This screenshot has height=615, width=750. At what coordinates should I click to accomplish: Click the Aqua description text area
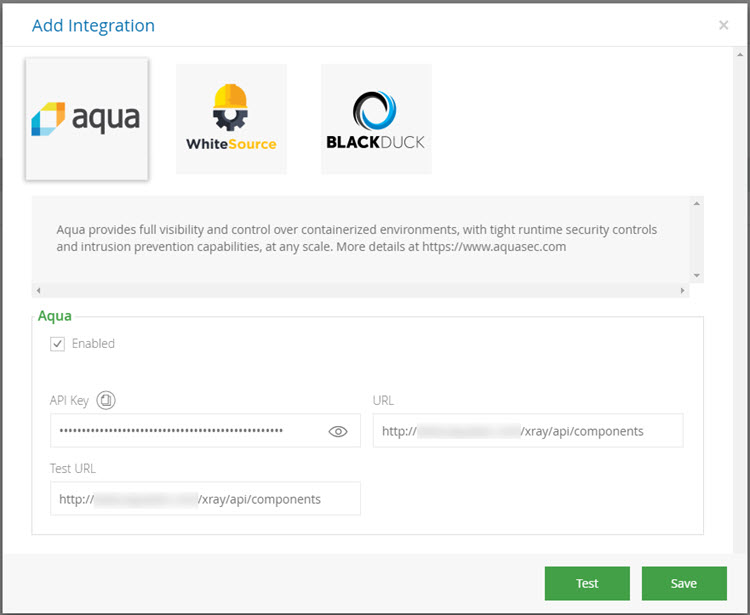click(x=357, y=238)
